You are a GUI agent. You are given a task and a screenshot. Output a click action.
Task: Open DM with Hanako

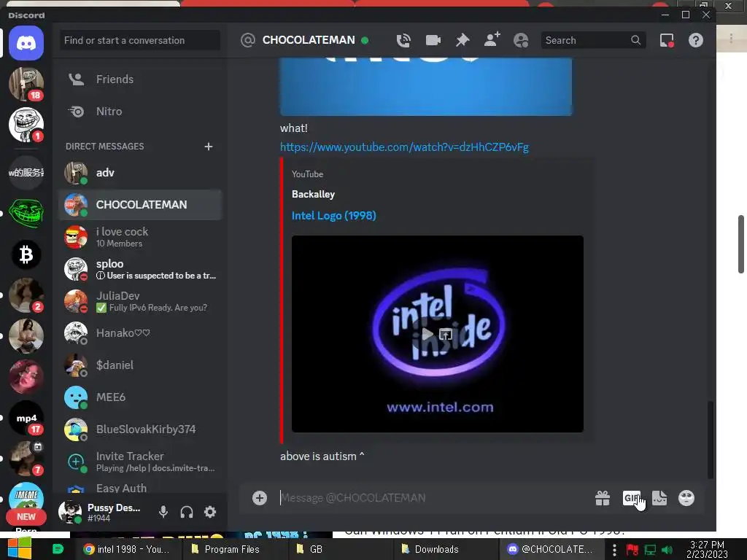pos(140,333)
